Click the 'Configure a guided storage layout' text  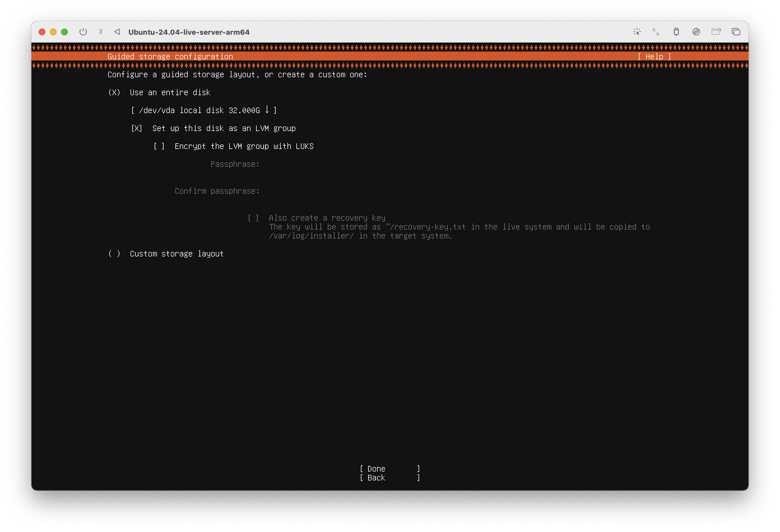click(238, 74)
